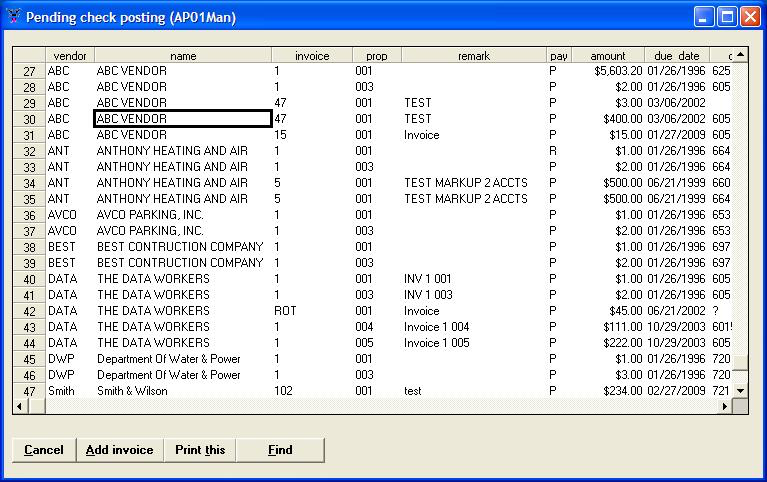This screenshot has width=767, height=482.
Task: Click the Print this button
Action: pos(200,450)
